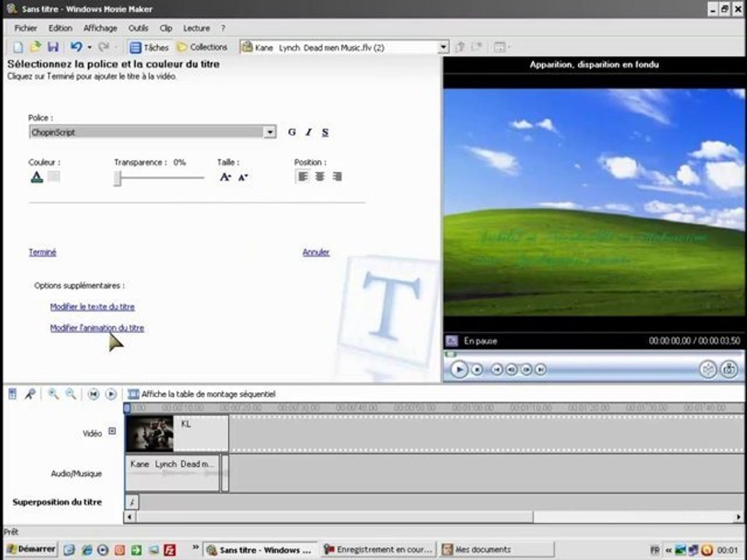Open the ? help menu
Screen dimensions: 747x560
[x=223, y=28]
